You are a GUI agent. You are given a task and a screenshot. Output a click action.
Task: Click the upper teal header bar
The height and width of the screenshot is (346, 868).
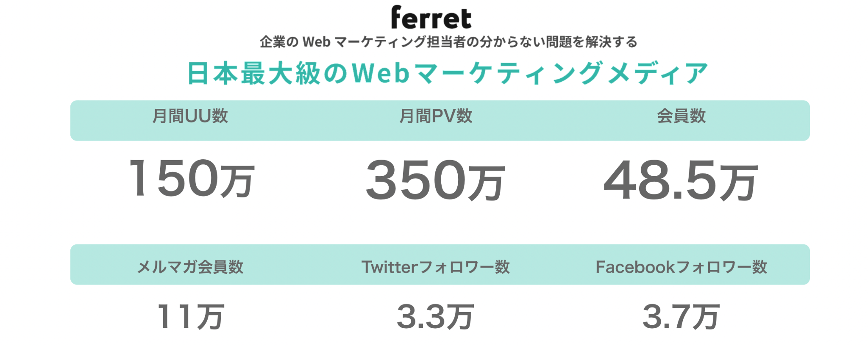pos(440,121)
